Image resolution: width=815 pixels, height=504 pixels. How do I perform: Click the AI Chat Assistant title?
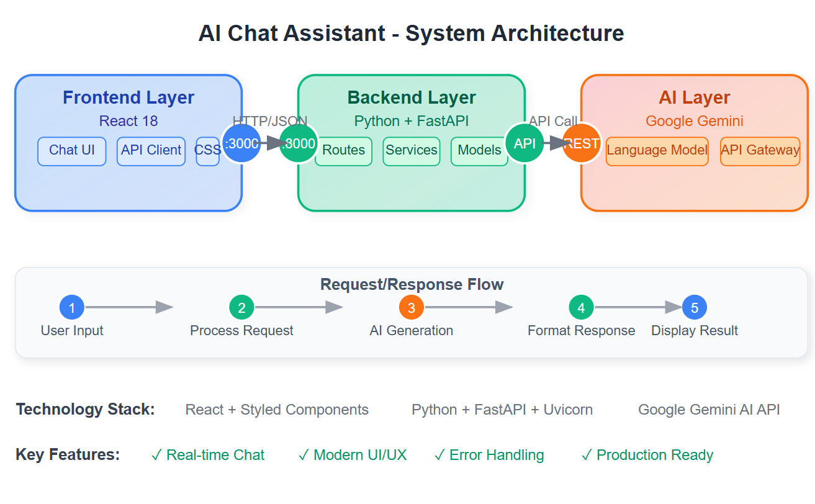tap(412, 33)
